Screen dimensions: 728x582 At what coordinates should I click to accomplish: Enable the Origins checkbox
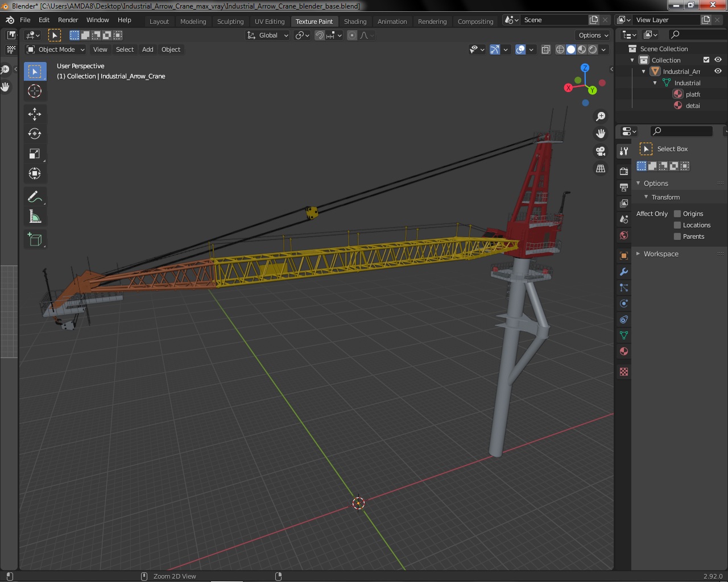click(677, 214)
